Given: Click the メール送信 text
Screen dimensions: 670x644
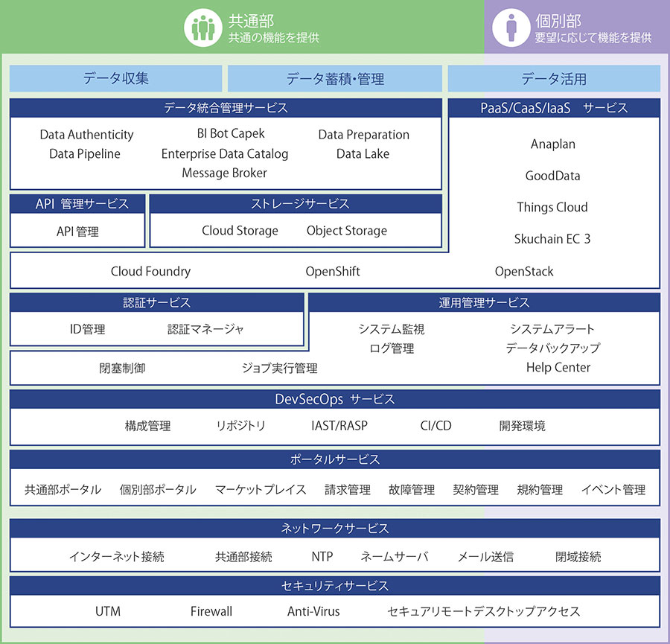Looking at the screenshot, I should tap(485, 557).
